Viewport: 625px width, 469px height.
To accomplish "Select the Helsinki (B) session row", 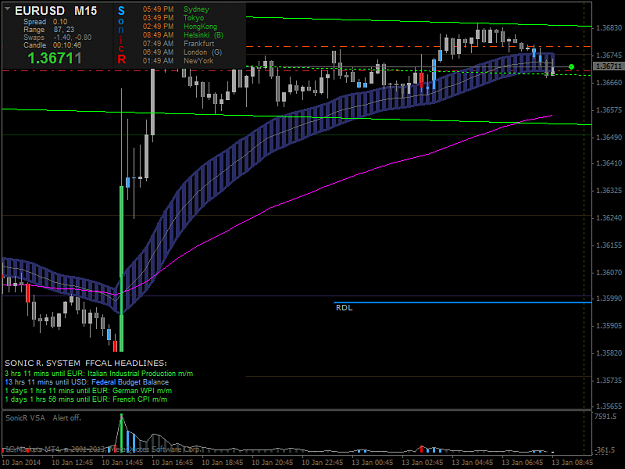I will [183, 35].
